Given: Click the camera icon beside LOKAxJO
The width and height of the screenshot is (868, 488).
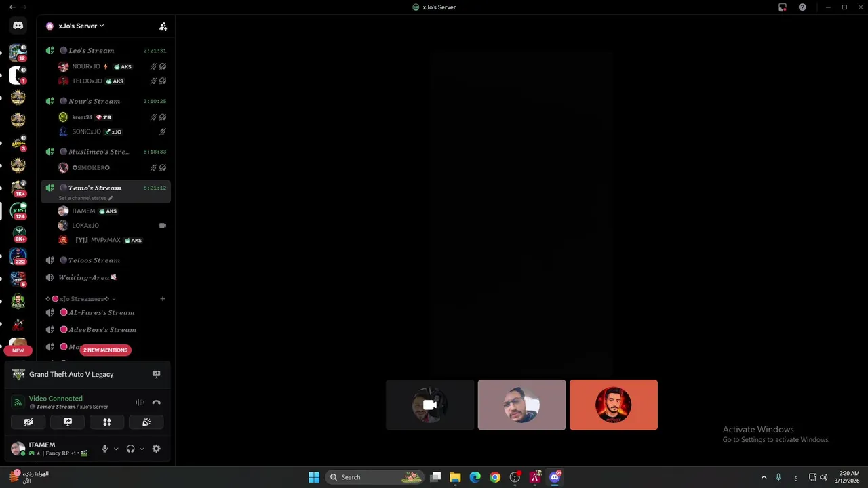Looking at the screenshot, I should (163, 225).
